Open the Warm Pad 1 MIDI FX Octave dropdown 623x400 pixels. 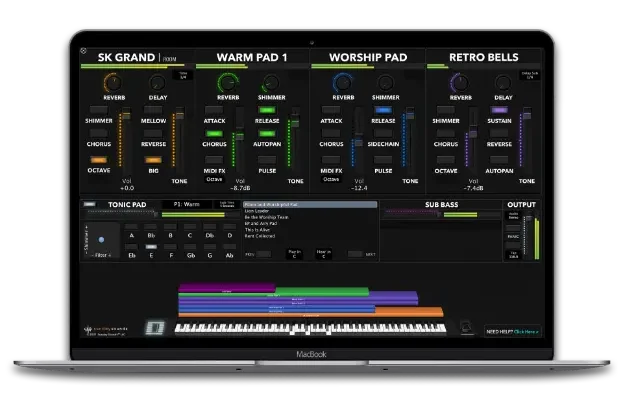coord(215,179)
